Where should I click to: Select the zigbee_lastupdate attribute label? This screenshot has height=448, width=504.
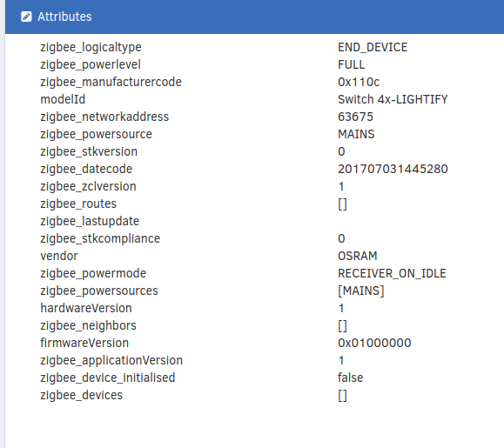(90, 221)
